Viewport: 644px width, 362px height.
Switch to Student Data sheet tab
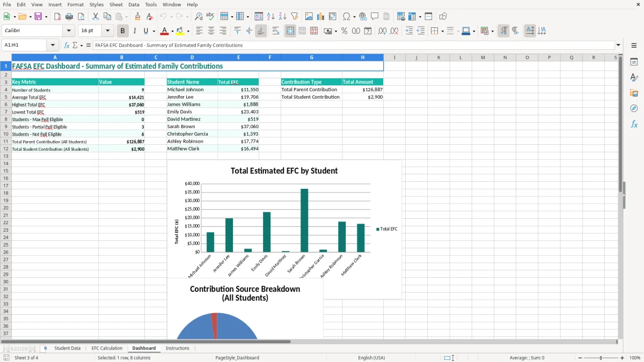coord(67,349)
